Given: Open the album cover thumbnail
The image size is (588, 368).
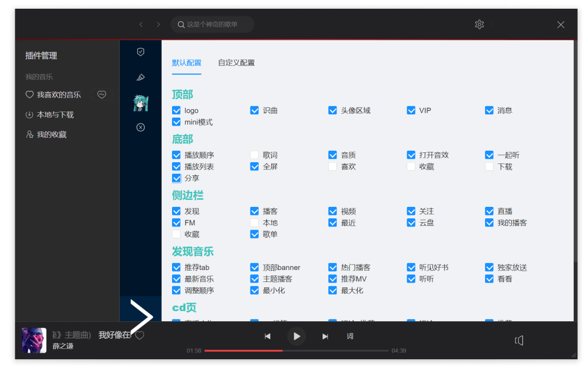Looking at the screenshot, I should [x=34, y=340].
